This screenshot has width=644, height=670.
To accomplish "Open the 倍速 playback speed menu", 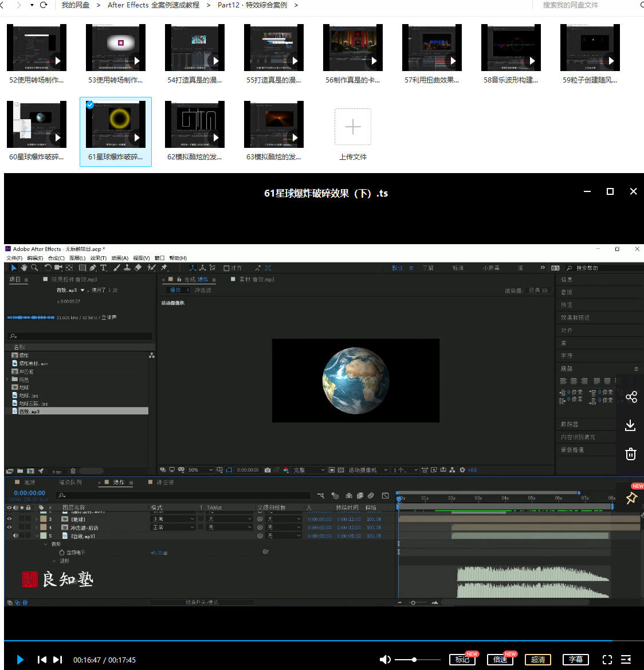I will [x=500, y=660].
